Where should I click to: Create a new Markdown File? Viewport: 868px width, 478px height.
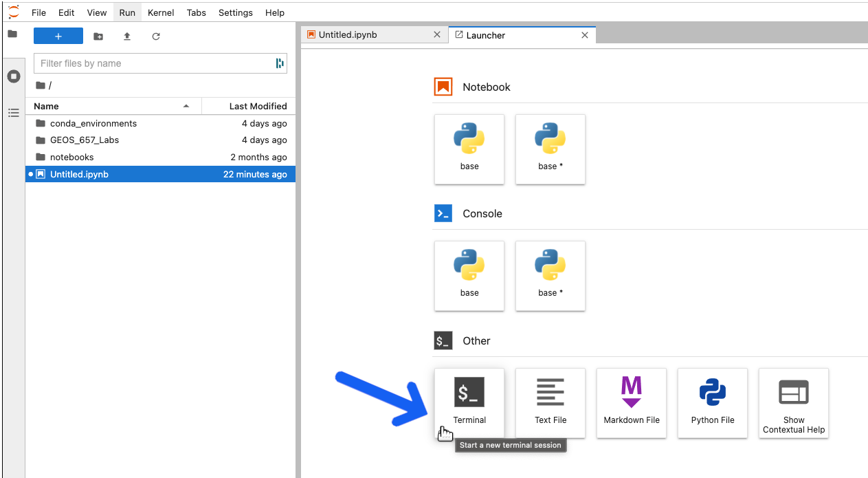[x=632, y=402]
